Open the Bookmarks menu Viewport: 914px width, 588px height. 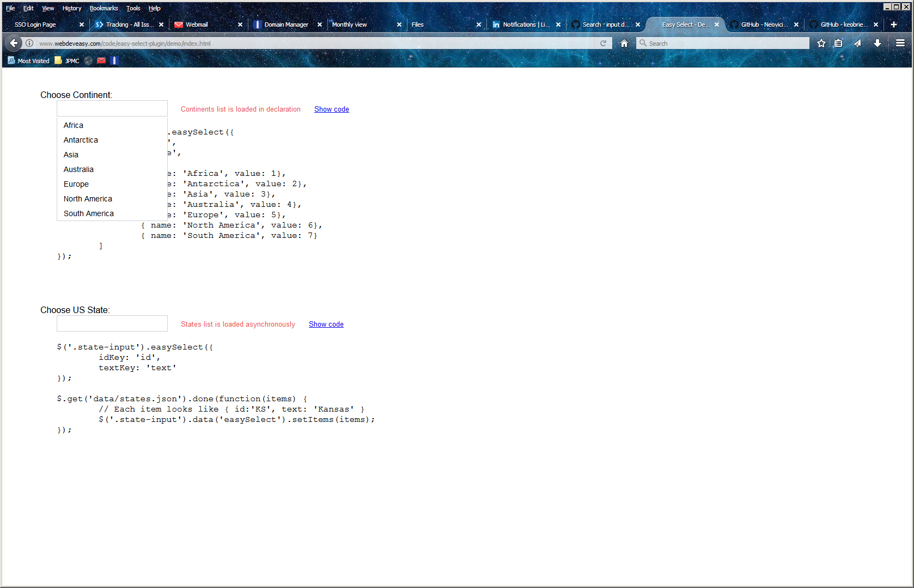point(103,8)
